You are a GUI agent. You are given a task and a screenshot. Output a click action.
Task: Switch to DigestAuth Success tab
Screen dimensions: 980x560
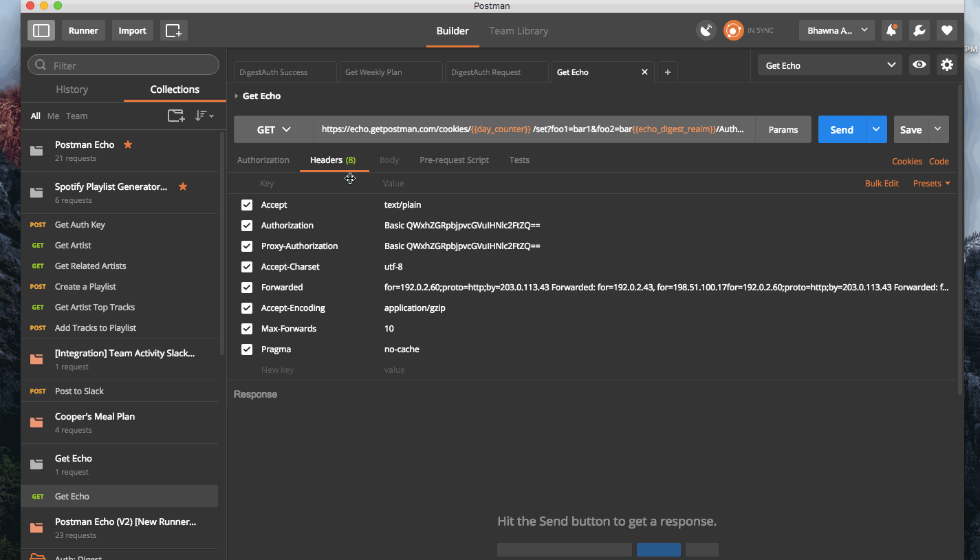[285, 72]
